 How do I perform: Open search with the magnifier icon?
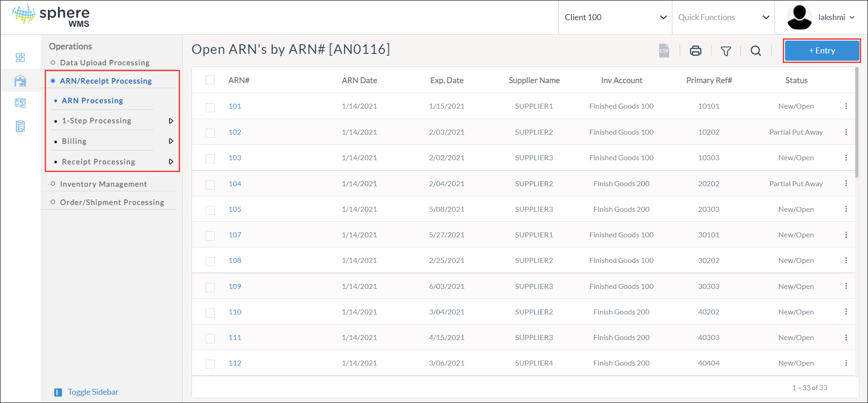[x=756, y=51]
